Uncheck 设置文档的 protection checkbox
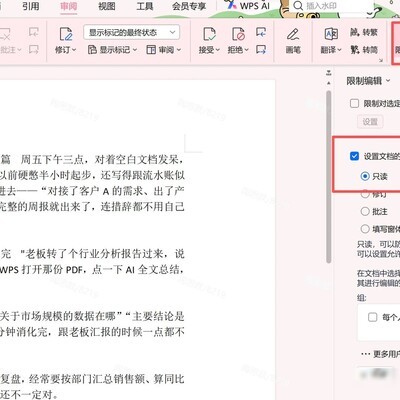 [354, 156]
